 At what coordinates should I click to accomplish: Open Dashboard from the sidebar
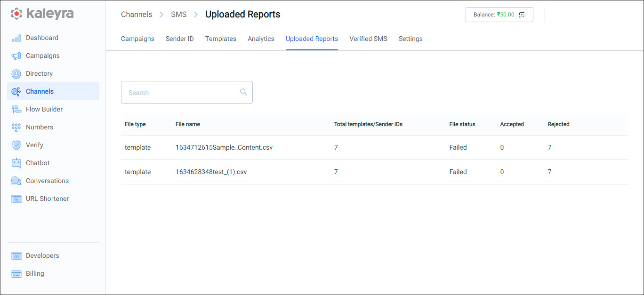point(53,38)
